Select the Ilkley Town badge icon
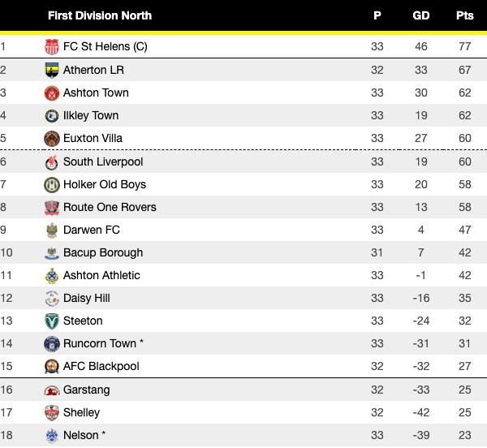 pos(52,115)
